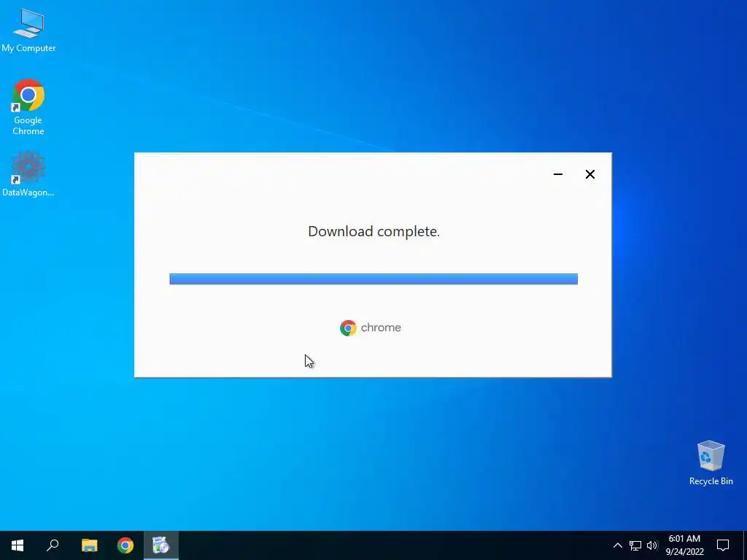Open network status tray icon
Screen dimensions: 747x560
click(635, 545)
